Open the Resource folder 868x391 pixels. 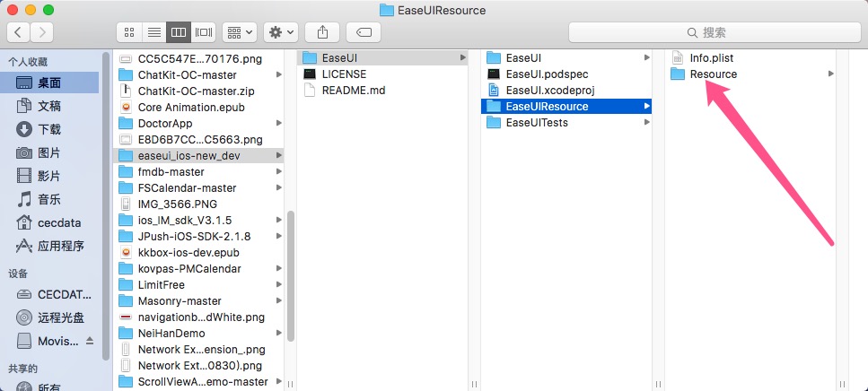pyautogui.click(x=750, y=74)
